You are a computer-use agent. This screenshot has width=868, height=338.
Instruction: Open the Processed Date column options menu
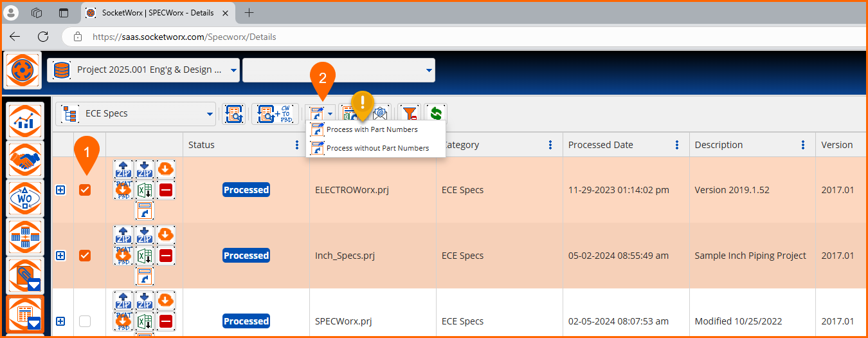point(677,145)
